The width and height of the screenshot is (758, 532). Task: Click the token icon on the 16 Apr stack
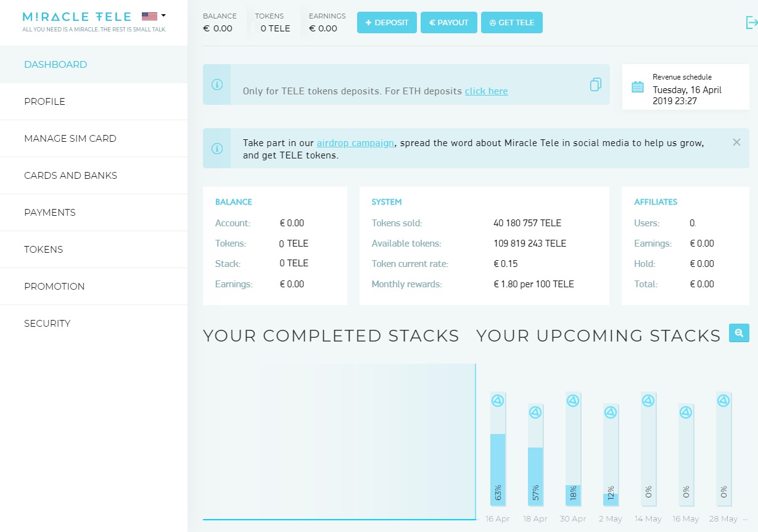[498, 401]
